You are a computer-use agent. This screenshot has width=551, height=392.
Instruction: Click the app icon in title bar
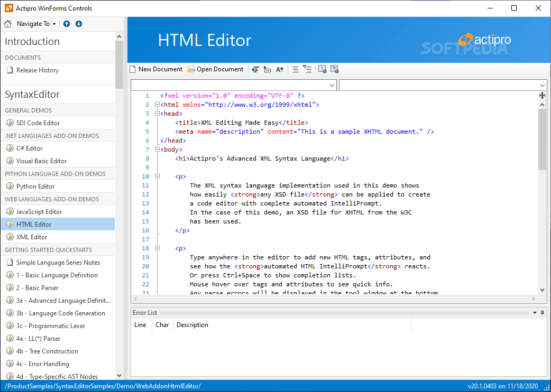pyautogui.click(x=8, y=8)
